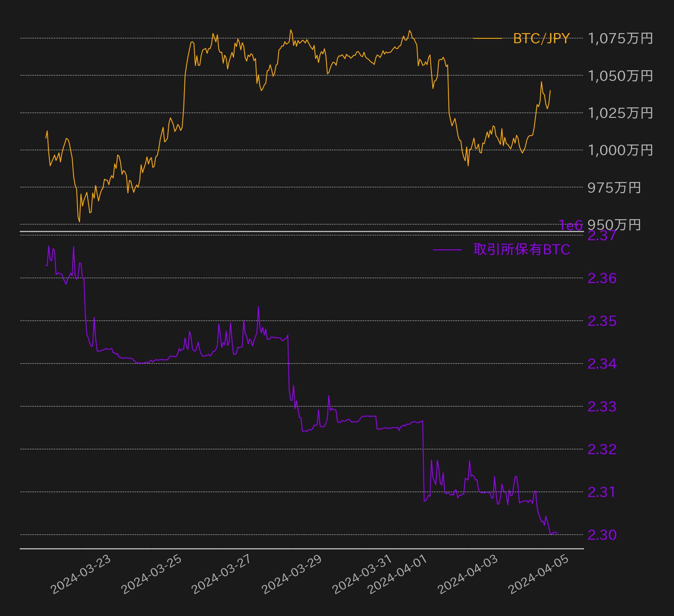Click the orange BTC/JPY legend line swatch
The height and width of the screenshot is (616, 674).
pos(487,38)
